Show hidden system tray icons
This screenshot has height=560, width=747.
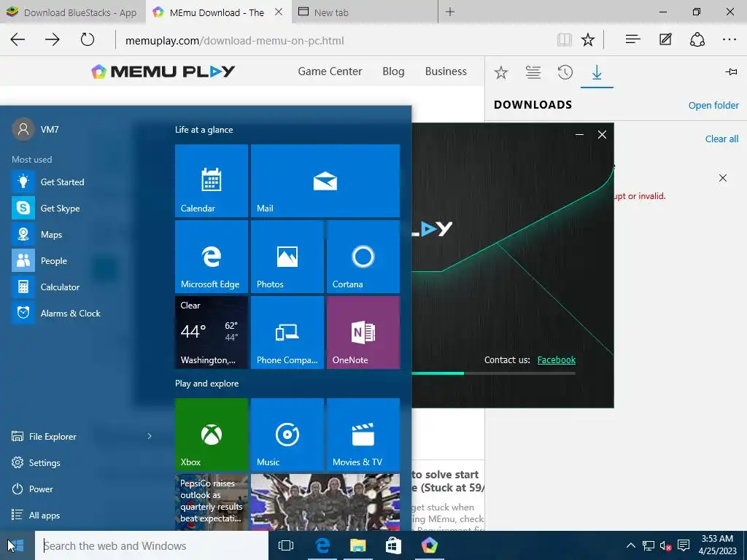click(x=630, y=545)
